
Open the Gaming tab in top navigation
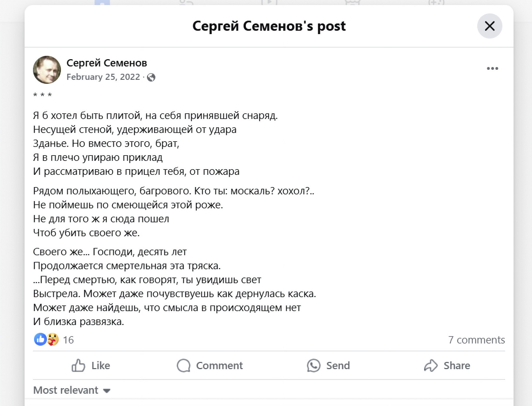tap(436, 3)
